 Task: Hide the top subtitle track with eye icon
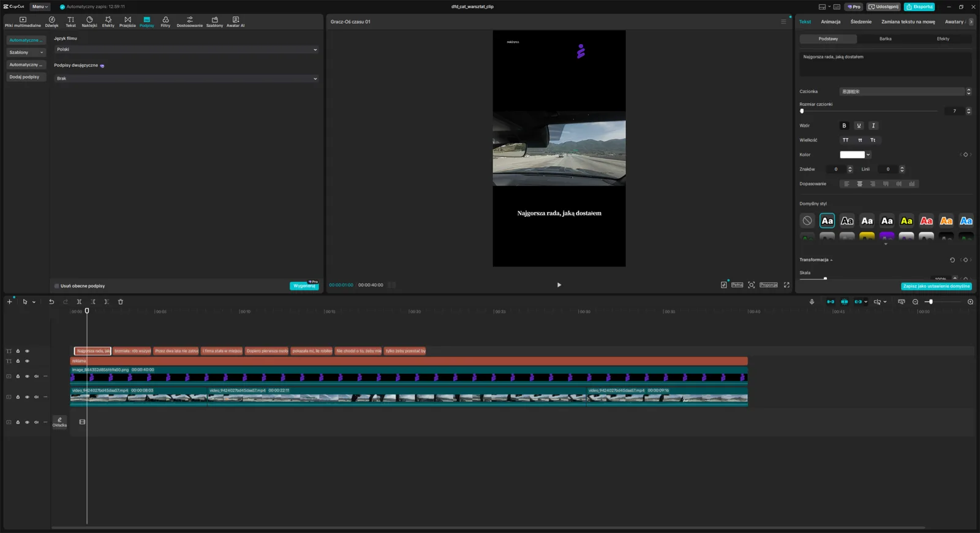[x=27, y=351]
